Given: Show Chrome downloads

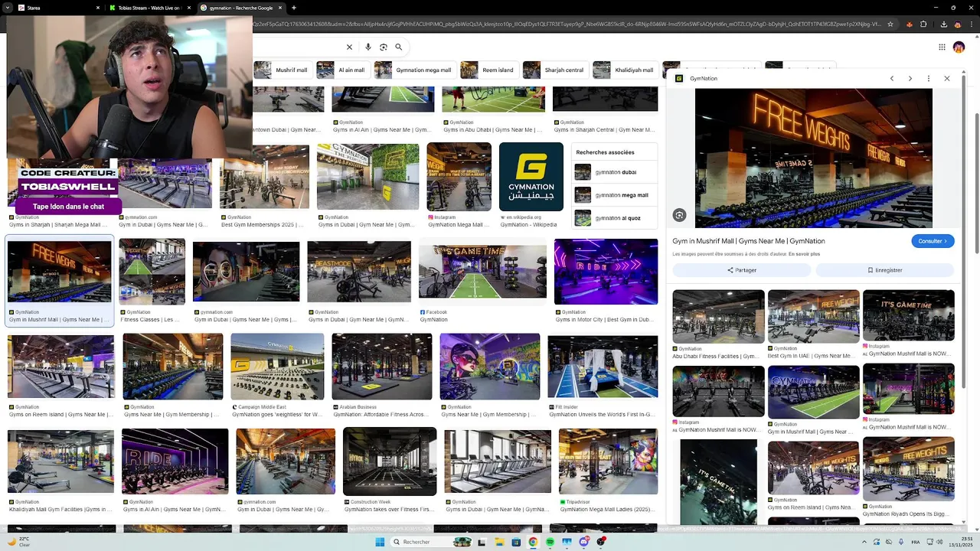Looking at the screenshot, I should point(943,24).
